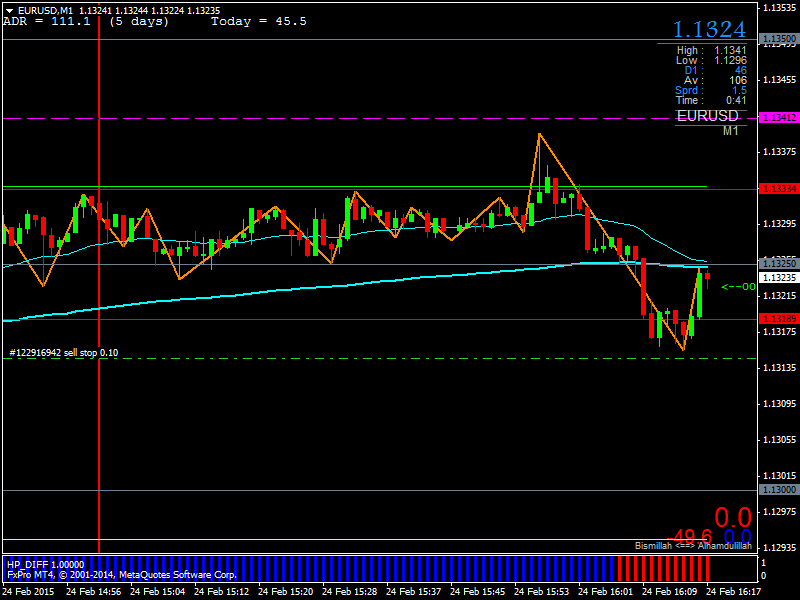Image resolution: width=800 pixels, height=600 pixels.
Task: Click the (5 days) label
Action: (139, 21)
